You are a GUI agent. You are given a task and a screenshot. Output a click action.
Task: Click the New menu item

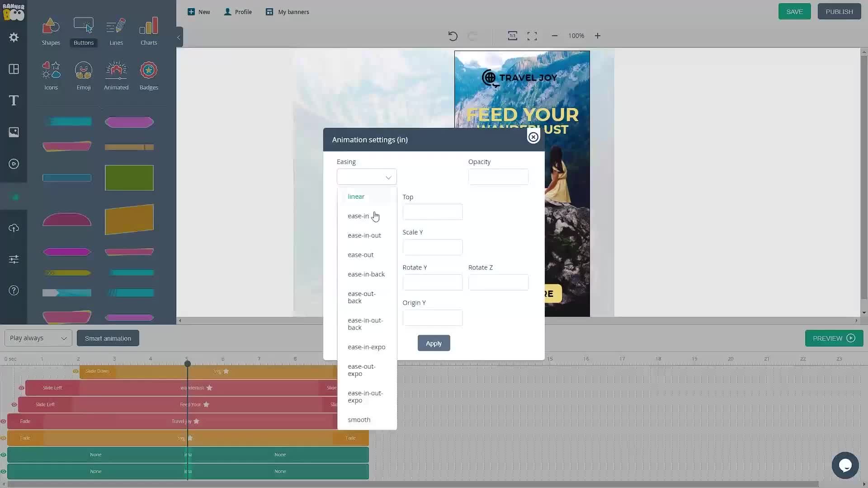pyautogui.click(x=199, y=12)
